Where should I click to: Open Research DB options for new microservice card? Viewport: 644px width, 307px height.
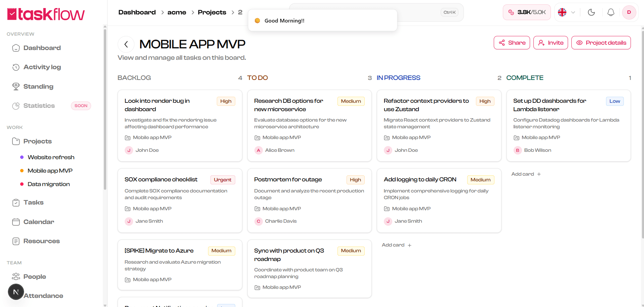pos(310,126)
